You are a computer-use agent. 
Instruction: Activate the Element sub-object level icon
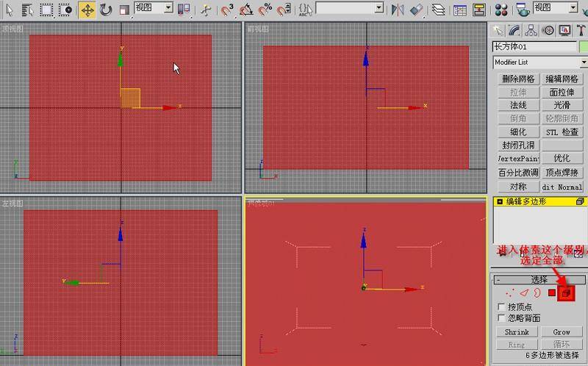pyautogui.click(x=565, y=293)
